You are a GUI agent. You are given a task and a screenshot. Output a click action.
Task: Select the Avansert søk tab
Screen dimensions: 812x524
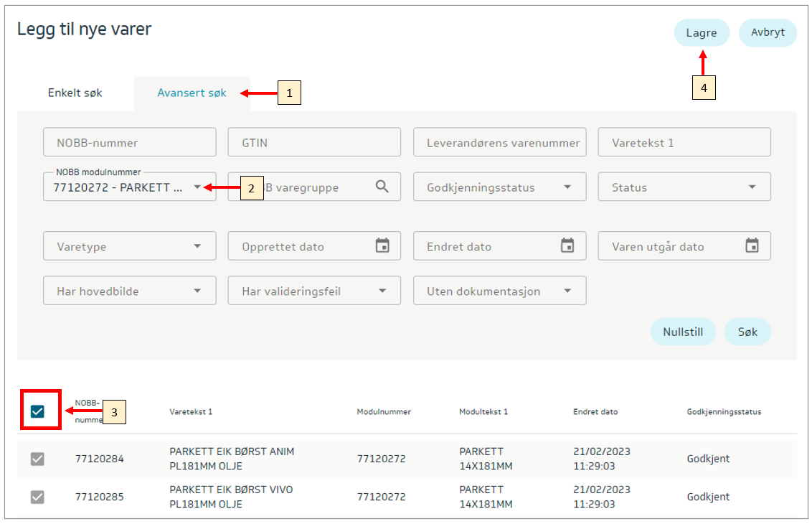click(192, 93)
